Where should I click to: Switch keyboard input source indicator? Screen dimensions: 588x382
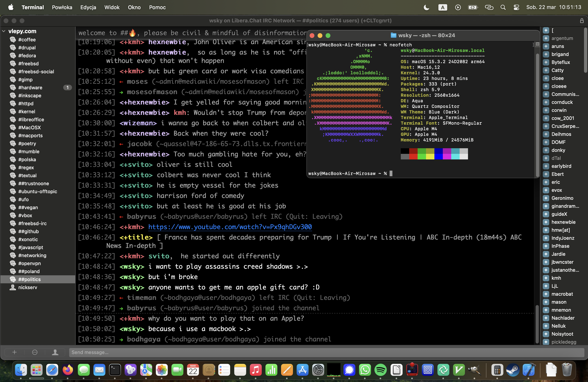pyautogui.click(x=442, y=7)
